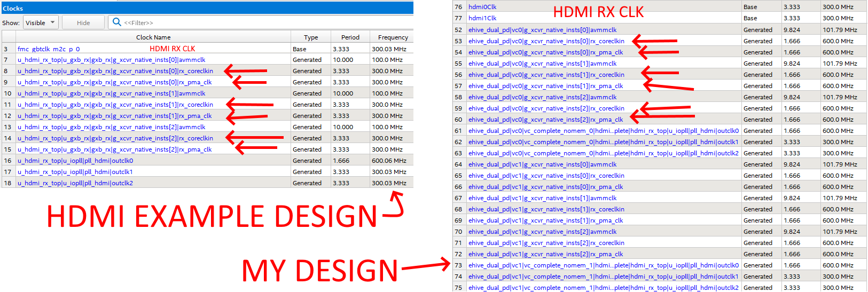Select vc0 insts[0]|rx_pma_clk in row 54

(546, 52)
